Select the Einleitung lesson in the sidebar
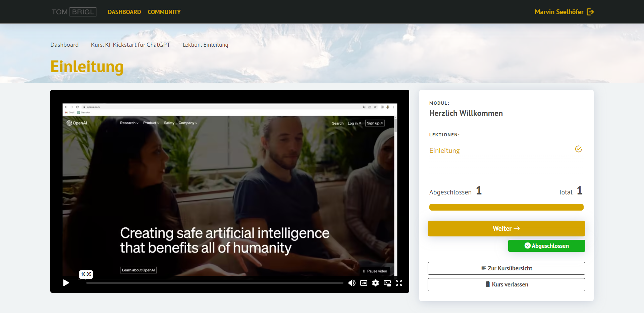This screenshot has height=313, width=644. pyautogui.click(x=444, y=150)
